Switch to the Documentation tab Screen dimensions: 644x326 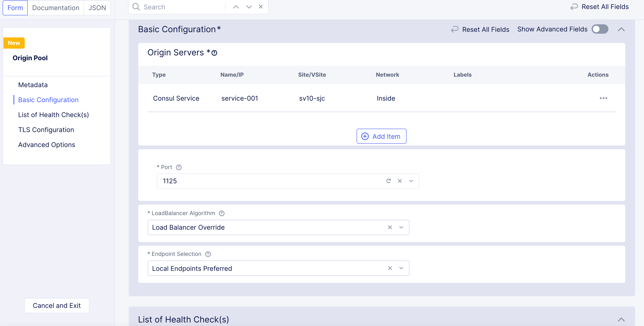pos(55,8)
